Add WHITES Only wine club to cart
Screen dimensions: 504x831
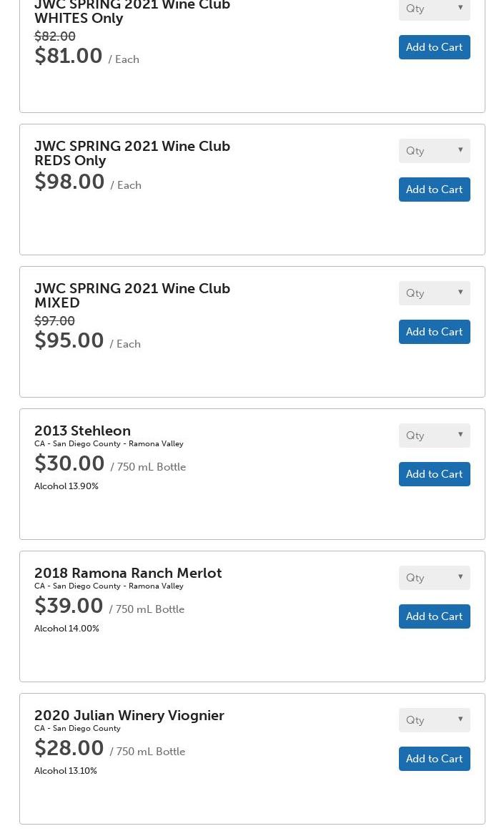tap(434, 47)
